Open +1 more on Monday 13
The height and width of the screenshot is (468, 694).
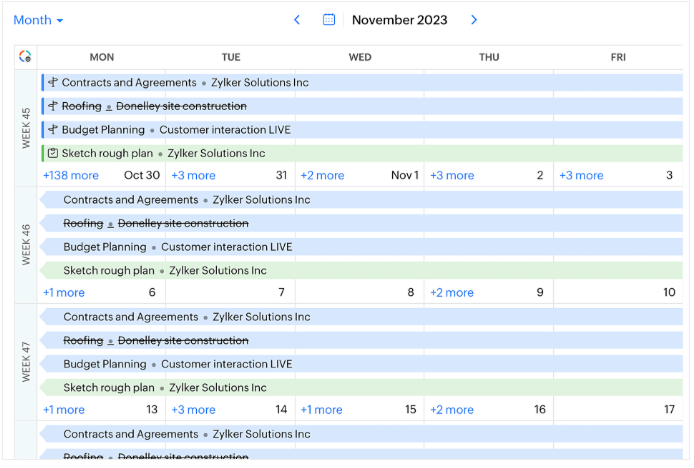coord(63,410)
